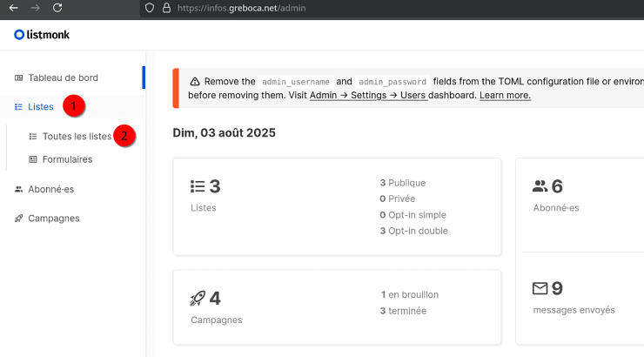Click the browser forward arrow
The width and height of the screenshot is (644, 357).
tap(35, 8)
